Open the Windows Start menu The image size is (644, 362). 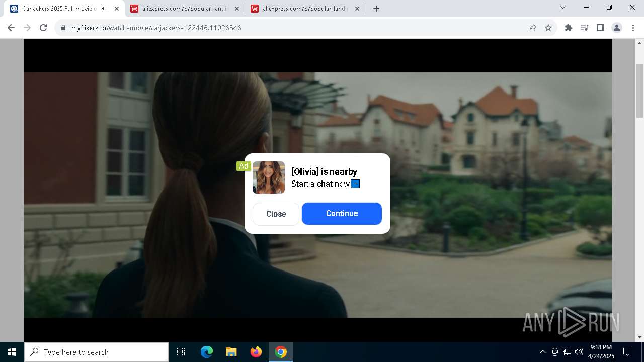pos(12,352)
